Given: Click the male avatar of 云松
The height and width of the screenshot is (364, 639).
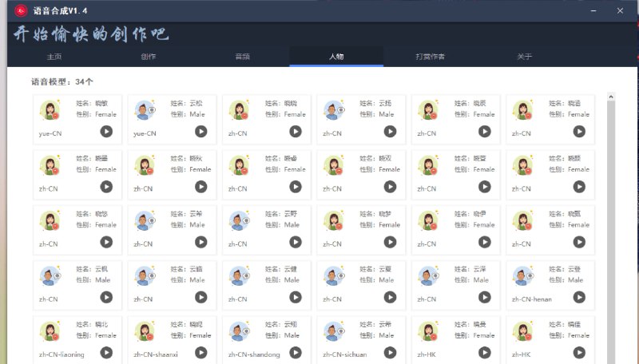Looking at the screenshot, I should point(145,110).
